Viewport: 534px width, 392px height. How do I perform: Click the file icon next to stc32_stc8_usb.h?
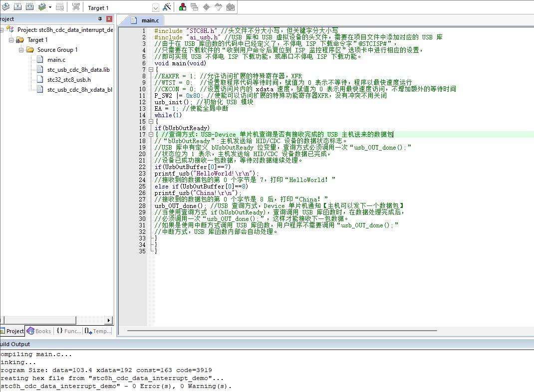tap(40, 80)
